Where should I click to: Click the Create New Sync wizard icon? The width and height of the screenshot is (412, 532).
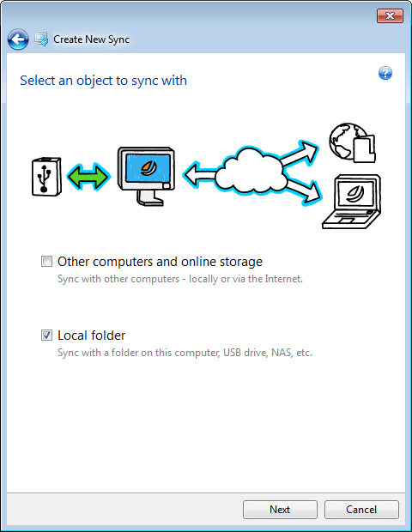(41, 39)
